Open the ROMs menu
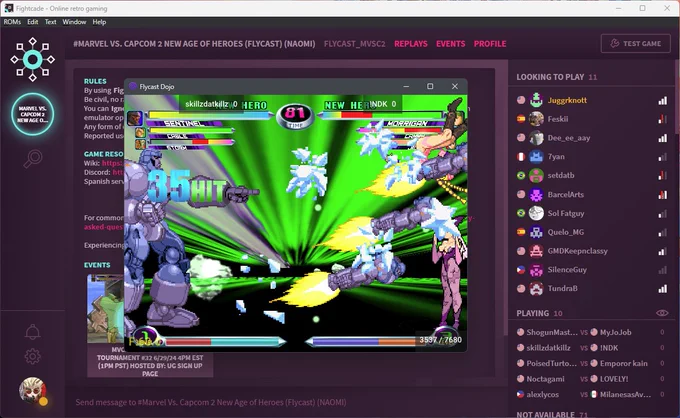Screen dimensions: 680x418 tap(12, 22)
